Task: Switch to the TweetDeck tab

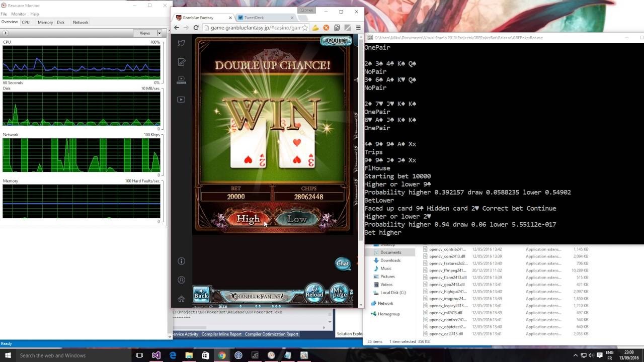Action: pyautogui.click(x=265, y=18)
